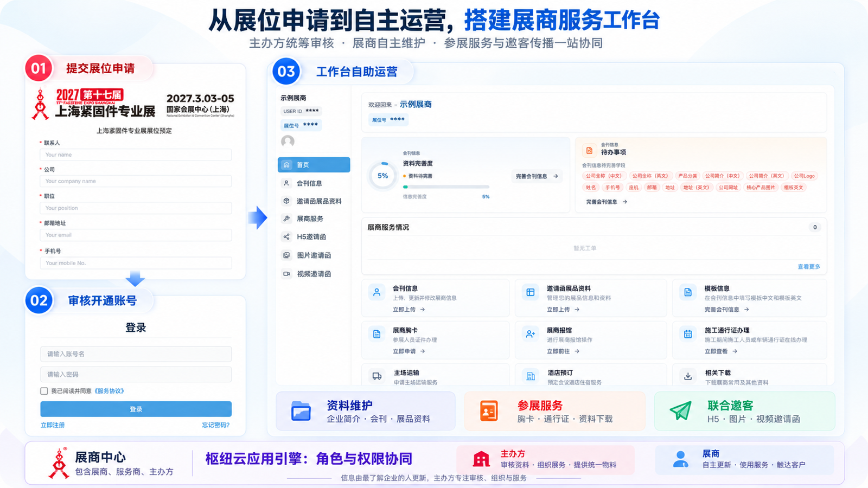Click the user avatar in sidebar
Image resolution: width=868 pixels, height=488 pixels.
(x=288, y=142)
